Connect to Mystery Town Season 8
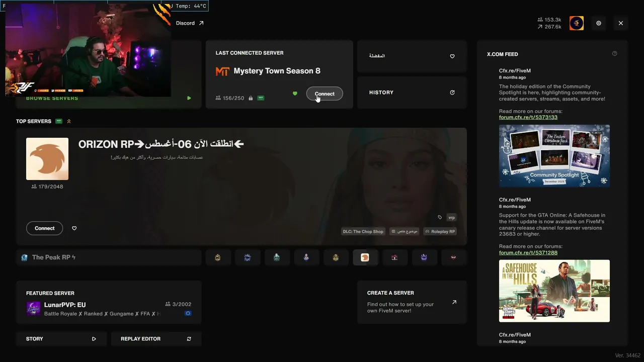644x362 pixels. (325, 94)
